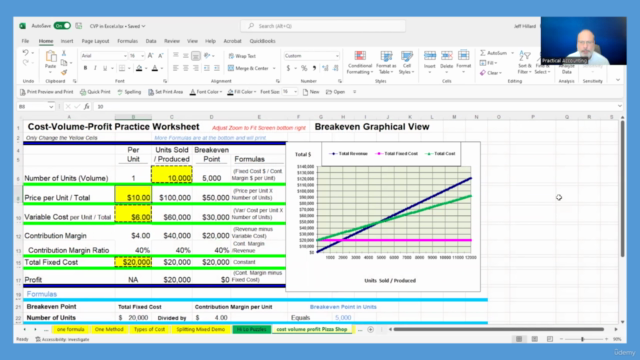This screenshot has height=360, width=640.
Task: Click the formula bar input
Action: 355,107
